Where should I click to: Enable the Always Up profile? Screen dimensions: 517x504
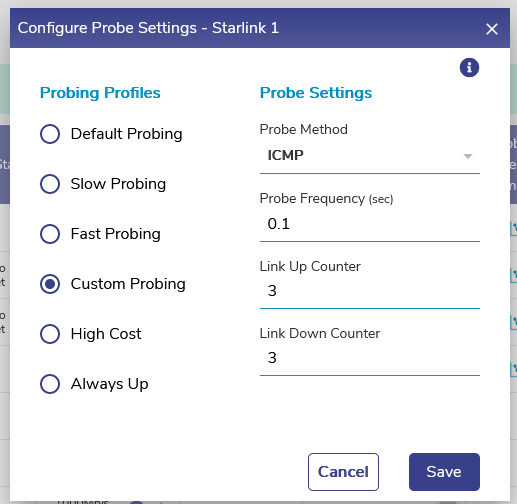[50, 384]
